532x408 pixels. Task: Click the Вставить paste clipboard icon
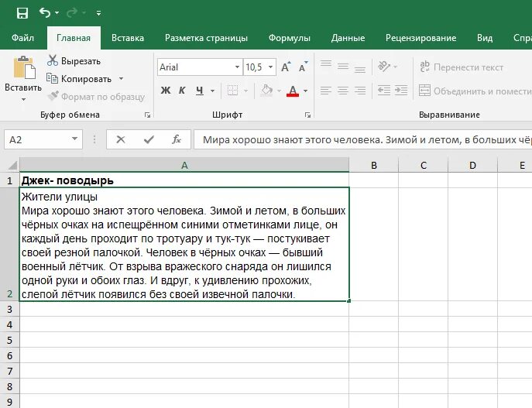[24, 67]
